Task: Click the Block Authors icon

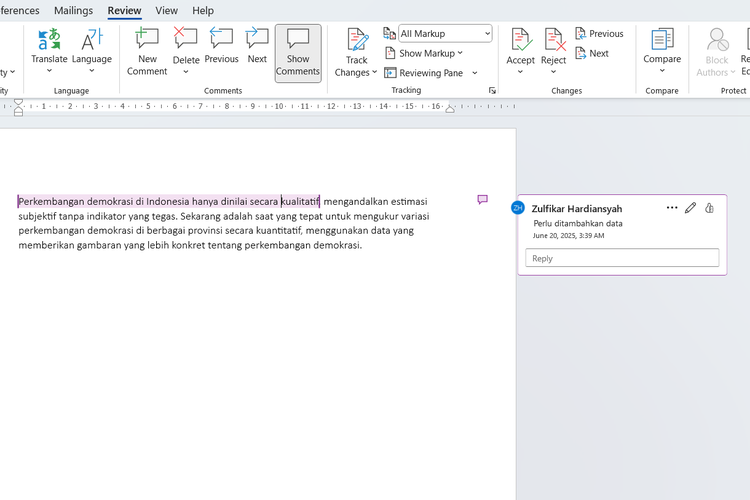Action: click(717, 40)
